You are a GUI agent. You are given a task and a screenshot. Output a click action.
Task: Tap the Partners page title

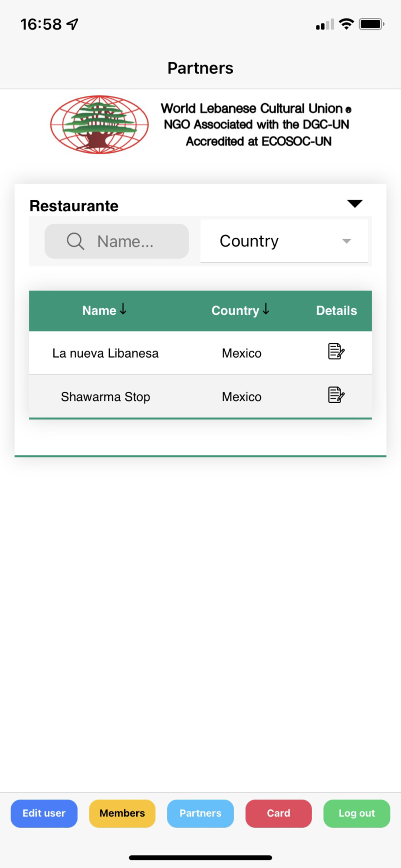200,68
